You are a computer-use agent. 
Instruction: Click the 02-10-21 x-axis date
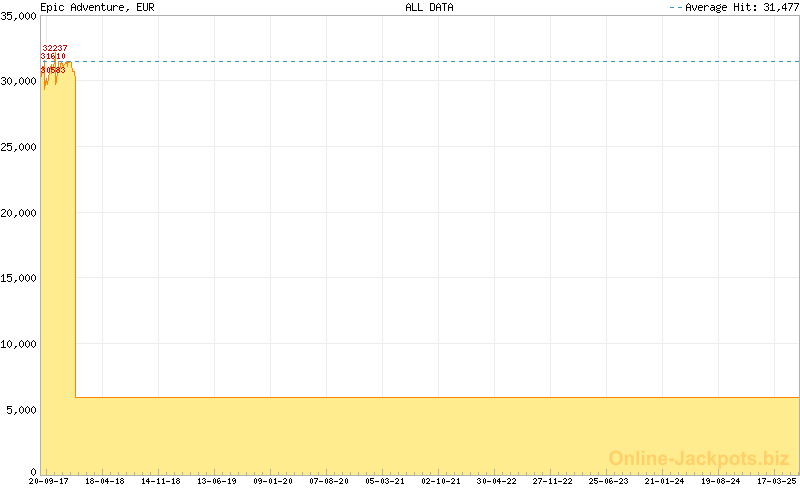(441, 481)
